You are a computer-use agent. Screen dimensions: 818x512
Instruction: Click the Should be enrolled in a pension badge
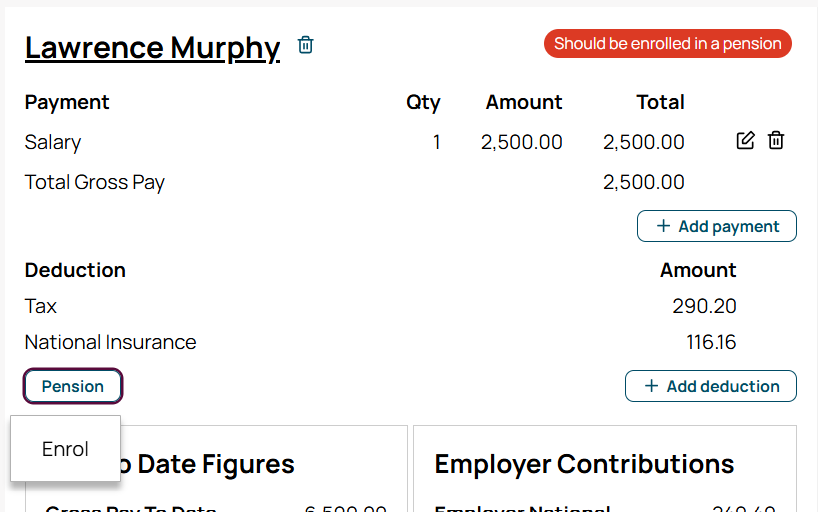coord(668,43)
